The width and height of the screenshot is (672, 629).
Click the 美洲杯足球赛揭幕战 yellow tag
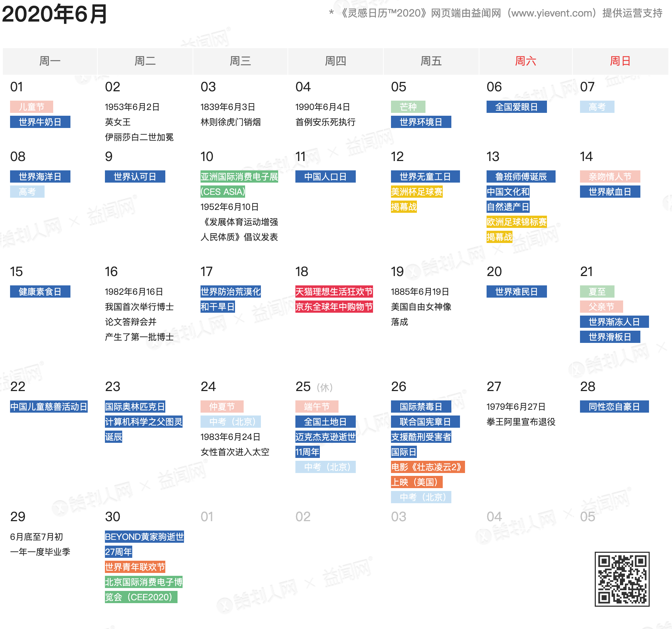(417, 192)
